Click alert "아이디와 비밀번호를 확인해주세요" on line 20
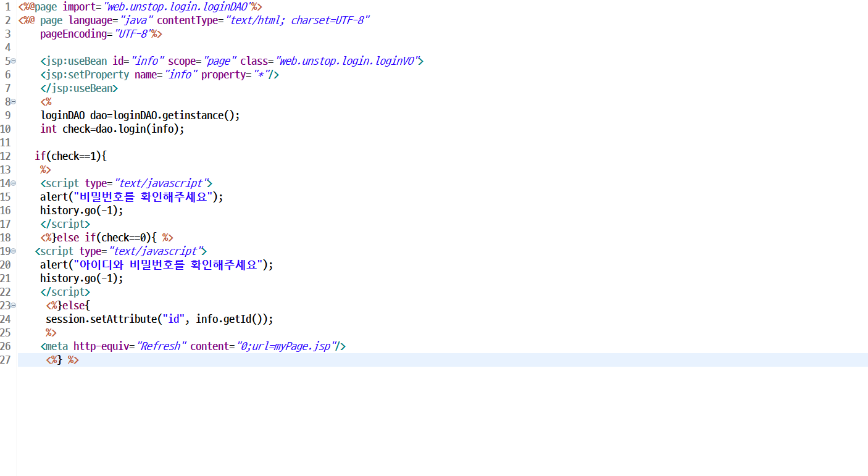868x476 pixels. click(x=156, y=265)
